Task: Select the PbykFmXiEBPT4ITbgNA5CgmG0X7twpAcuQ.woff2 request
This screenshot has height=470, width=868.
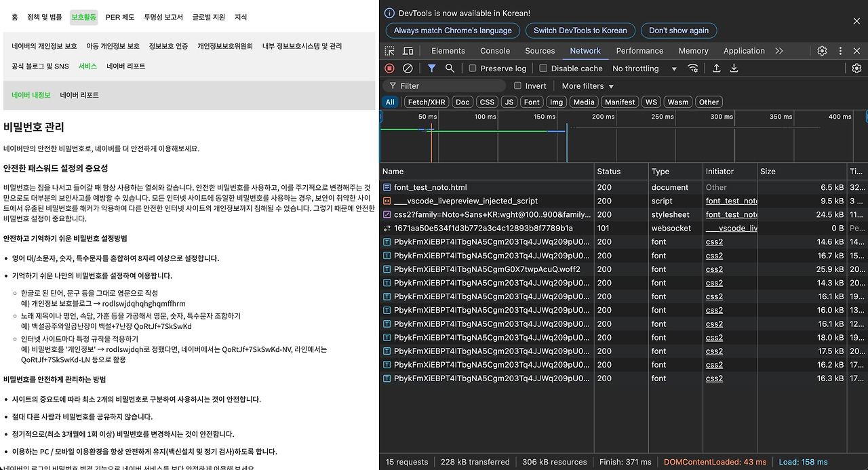Action: pos(623,269)
